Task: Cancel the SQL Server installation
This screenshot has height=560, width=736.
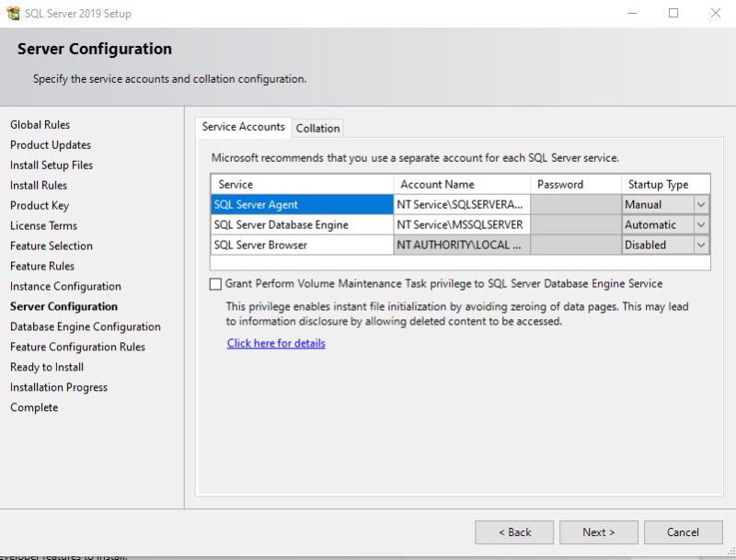Action: point(684,531)
